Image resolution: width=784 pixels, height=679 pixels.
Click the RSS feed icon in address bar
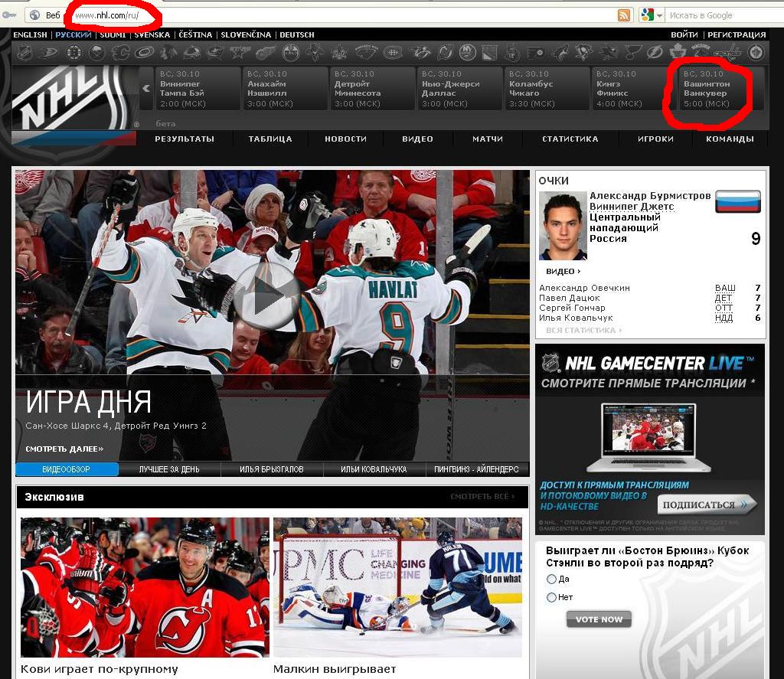624,15
